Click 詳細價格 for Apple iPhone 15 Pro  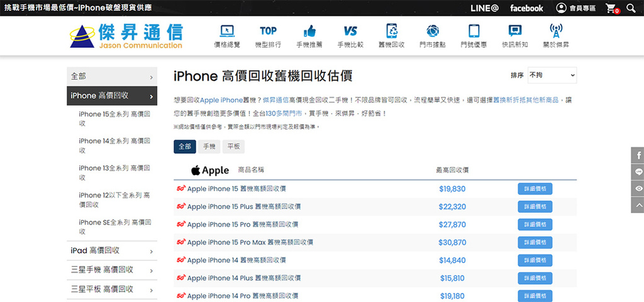pos(535,225)
